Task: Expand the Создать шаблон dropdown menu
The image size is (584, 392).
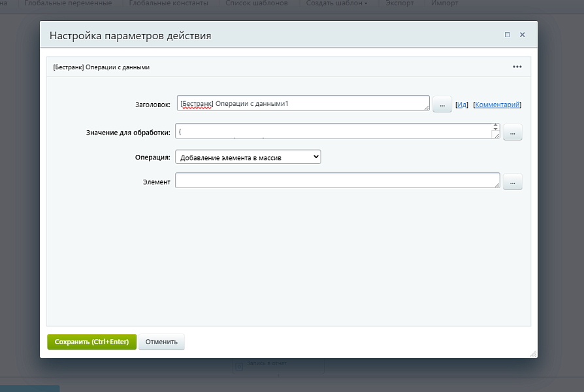Action: point(338,3)
